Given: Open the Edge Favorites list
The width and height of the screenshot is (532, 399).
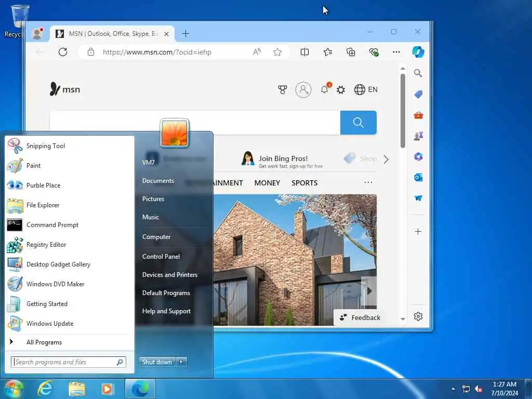Looking at the screenshot, I should [328, 52].
